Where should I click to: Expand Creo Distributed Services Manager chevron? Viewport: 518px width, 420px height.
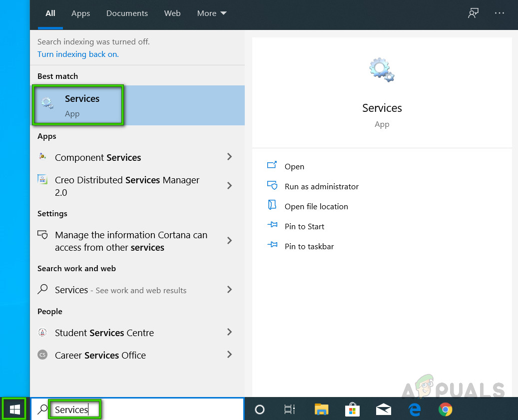pos(230,186)
